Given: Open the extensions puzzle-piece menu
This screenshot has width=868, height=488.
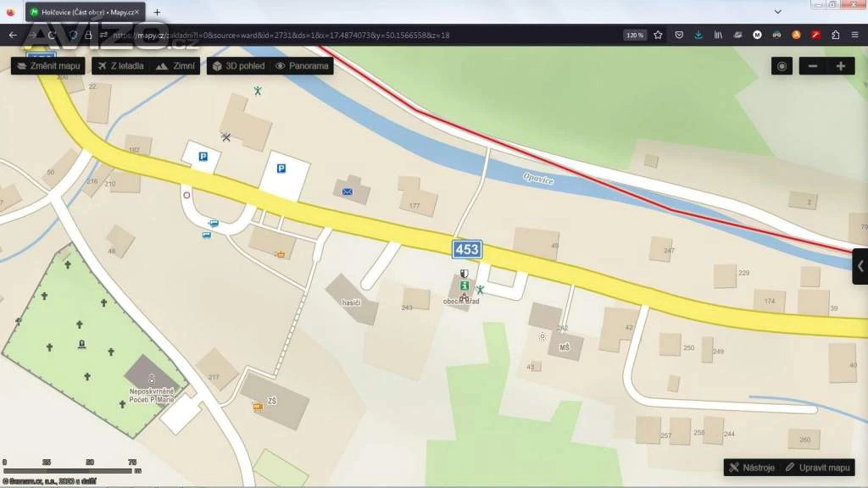Looking at the screenshot, I should [x=835, y=35].
